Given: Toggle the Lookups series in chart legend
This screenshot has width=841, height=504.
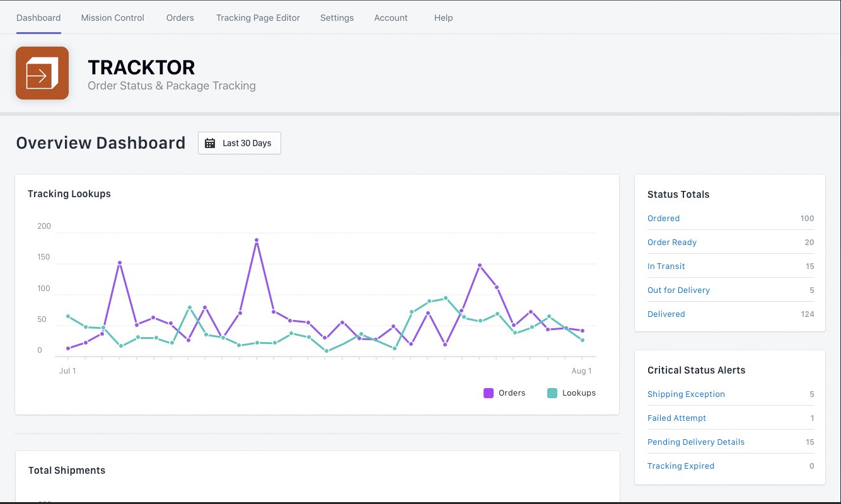Looking at the screenshot, I should (578, 393).
